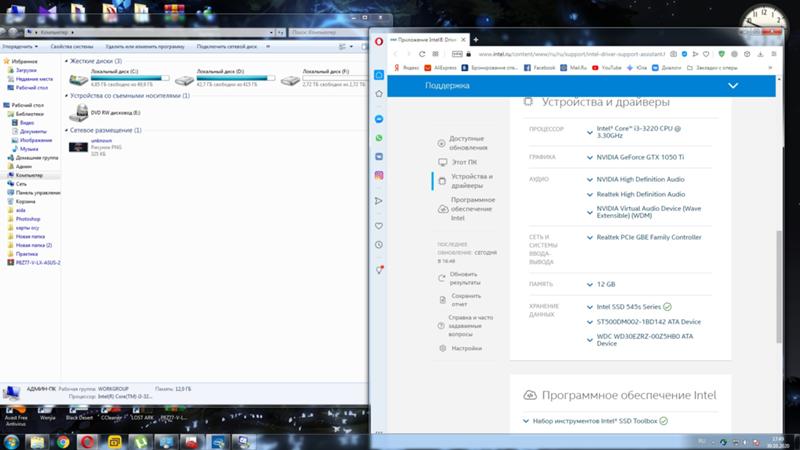The image size is (800, 450).
Task: Click the downloads icon in Opera toolbar
Action: (x=760, y=54)
